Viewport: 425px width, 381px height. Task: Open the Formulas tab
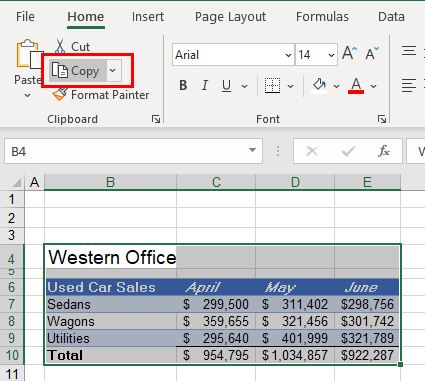[322, 17]
